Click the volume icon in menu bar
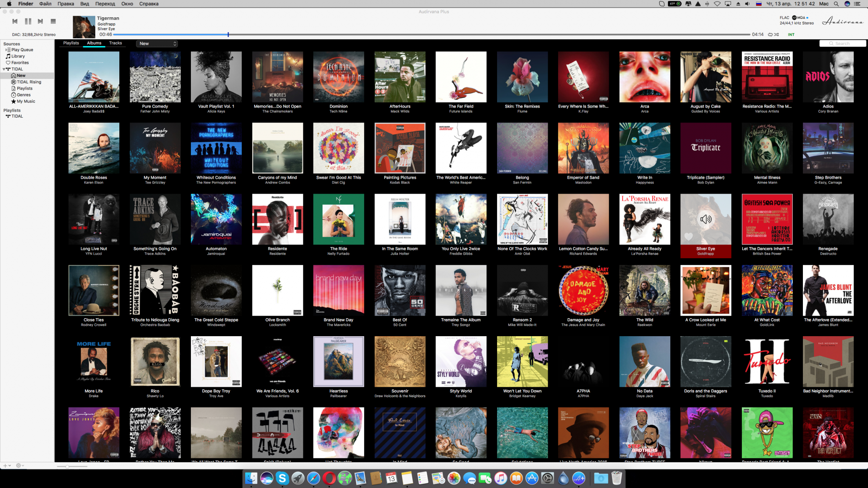868x488 pixels. (747, 4)
